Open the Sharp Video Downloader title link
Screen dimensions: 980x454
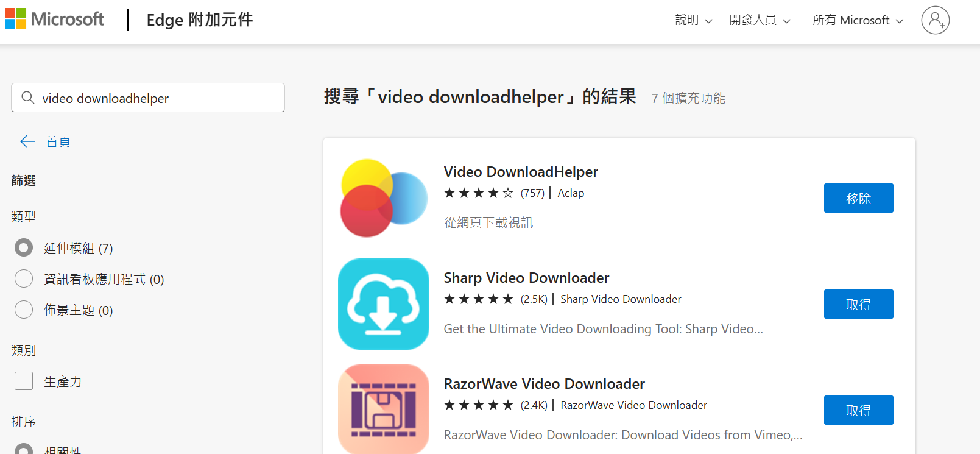click(526, 278)
